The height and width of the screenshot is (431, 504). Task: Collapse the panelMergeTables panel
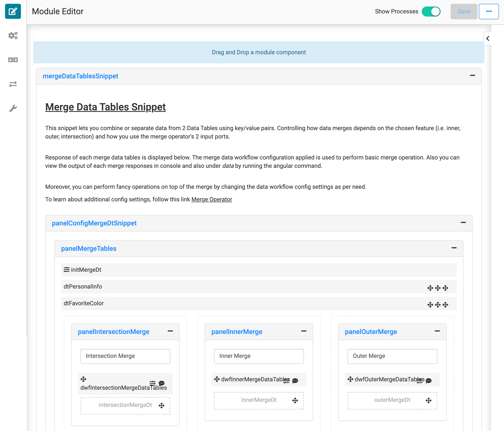(454, 248)
